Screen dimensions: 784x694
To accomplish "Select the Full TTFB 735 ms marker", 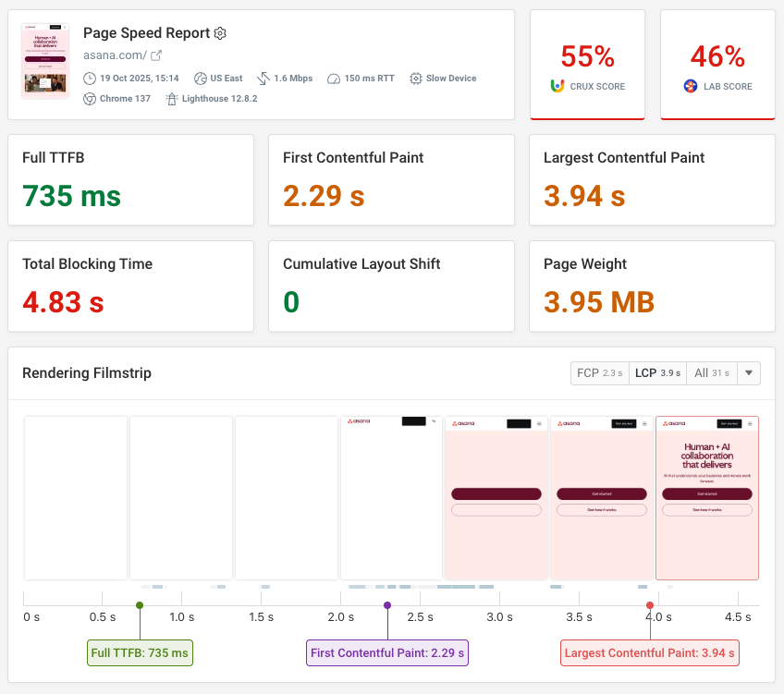I will (x=140, y=605).
